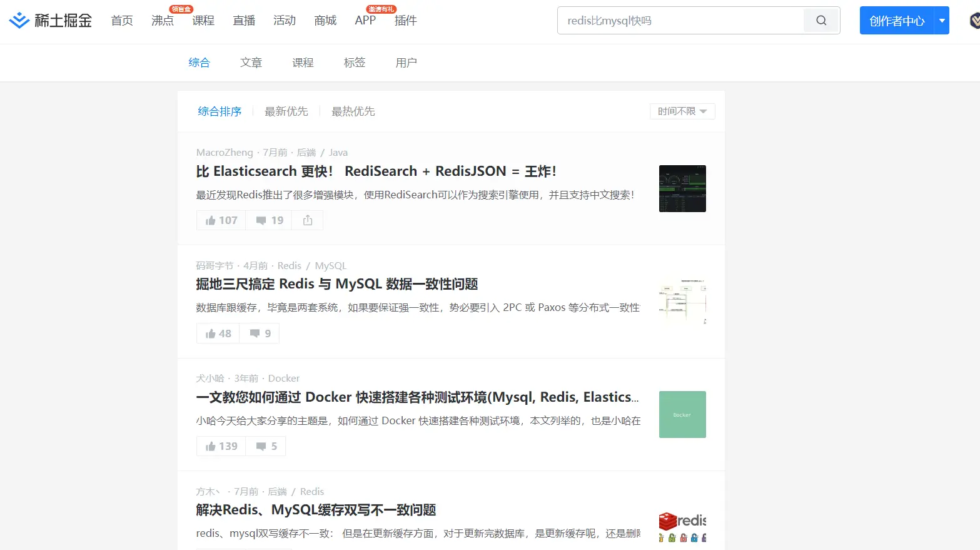Click the 后端 tag on MacroZheng article
The height and width of the screenshot is (550, 980).
click(x=306, y=153)
